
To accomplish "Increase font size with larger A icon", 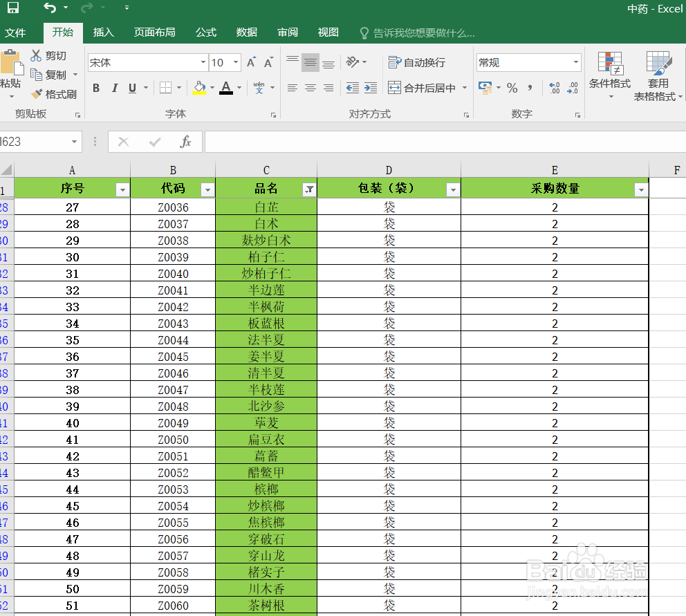I will pyautogui.click(x=251, y=62).
